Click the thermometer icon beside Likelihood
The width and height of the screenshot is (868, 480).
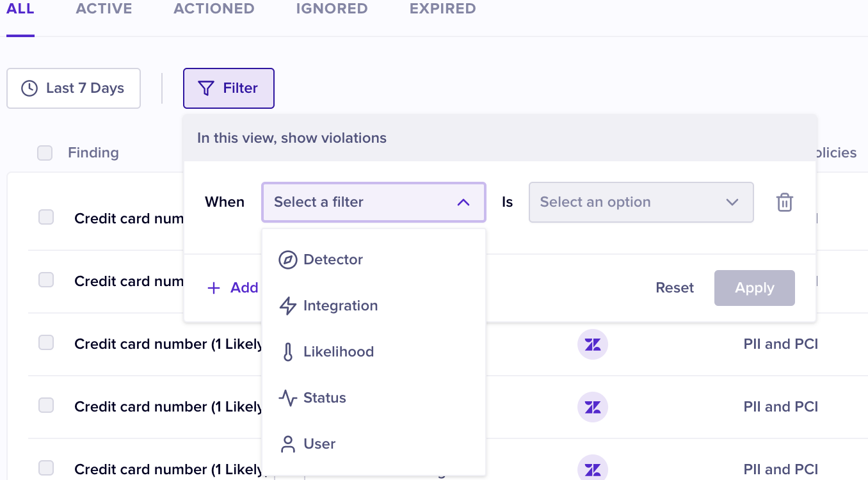tap(288, 352)
